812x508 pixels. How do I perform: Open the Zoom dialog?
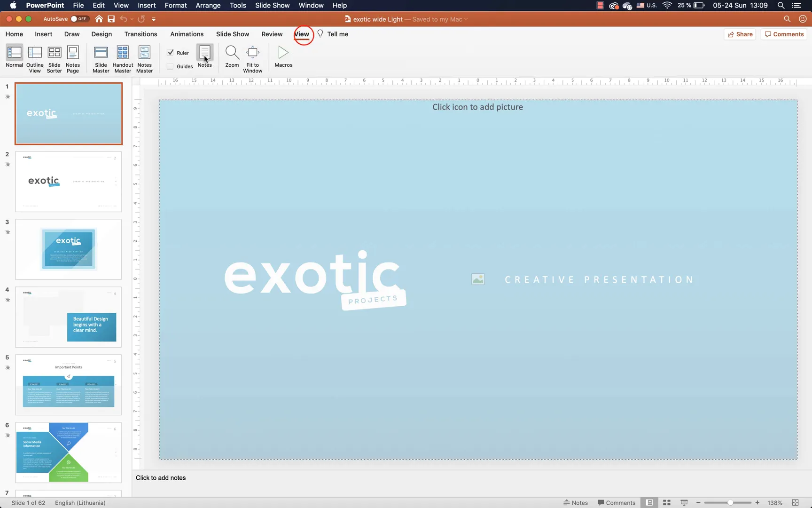(232, 56)
